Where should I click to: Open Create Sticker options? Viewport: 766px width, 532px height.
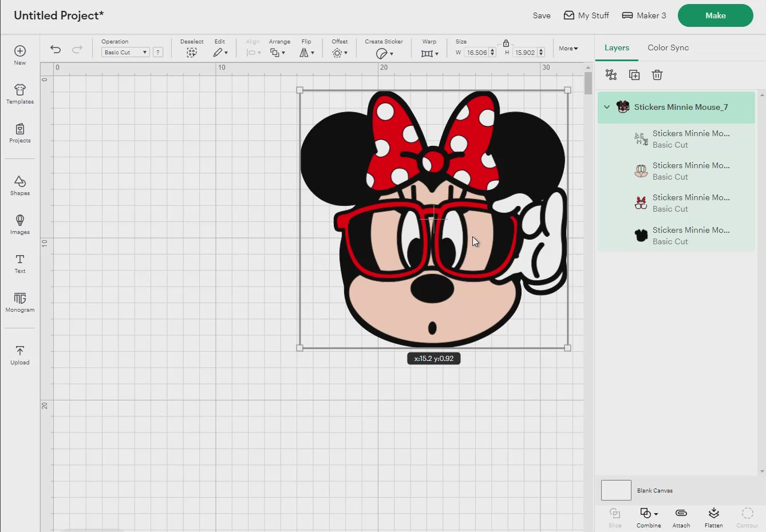click(x=384, y=53)
